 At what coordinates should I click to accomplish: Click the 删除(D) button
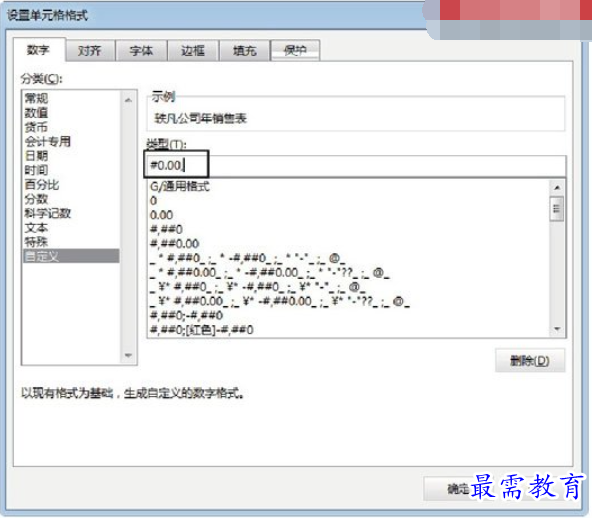tap(530, 361)
